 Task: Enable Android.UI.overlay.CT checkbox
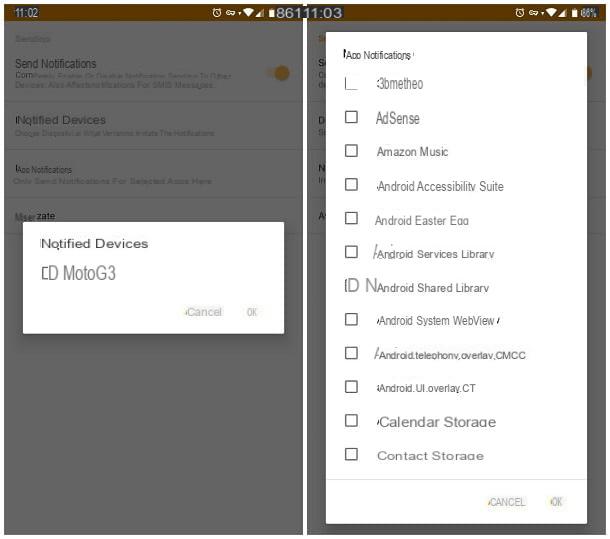point(351,387)
